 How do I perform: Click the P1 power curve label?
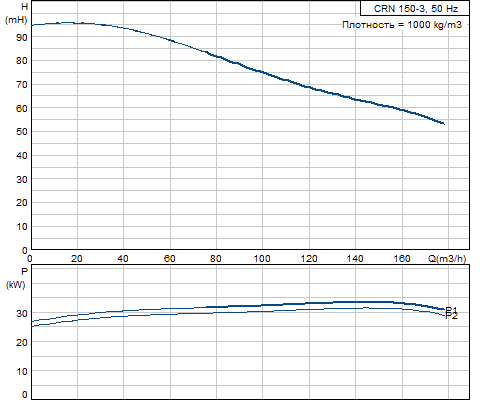click(x=452, y=310)
